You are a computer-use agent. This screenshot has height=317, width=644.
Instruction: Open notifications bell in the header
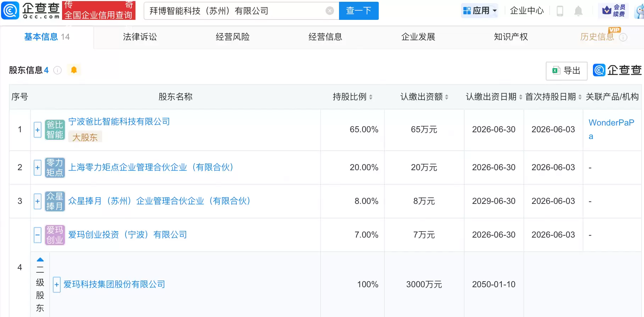coord(578,11)
